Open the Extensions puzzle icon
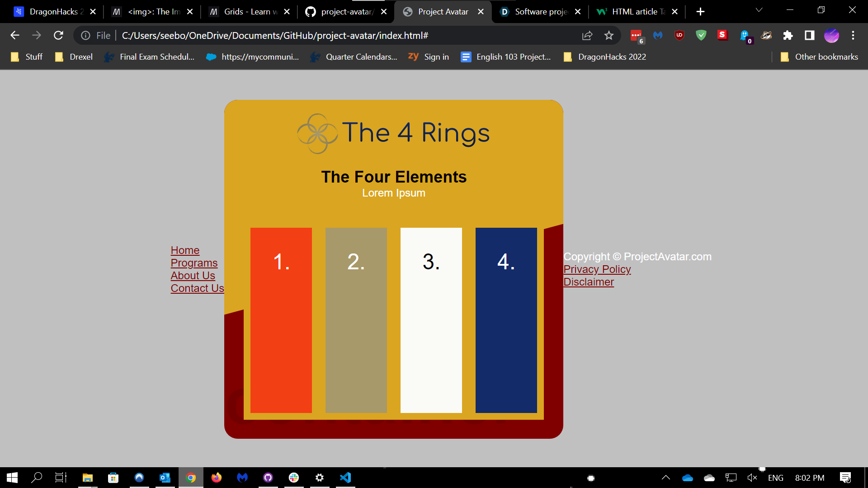The width and height of the screenshot is (868, 488). tap(788, 35)
